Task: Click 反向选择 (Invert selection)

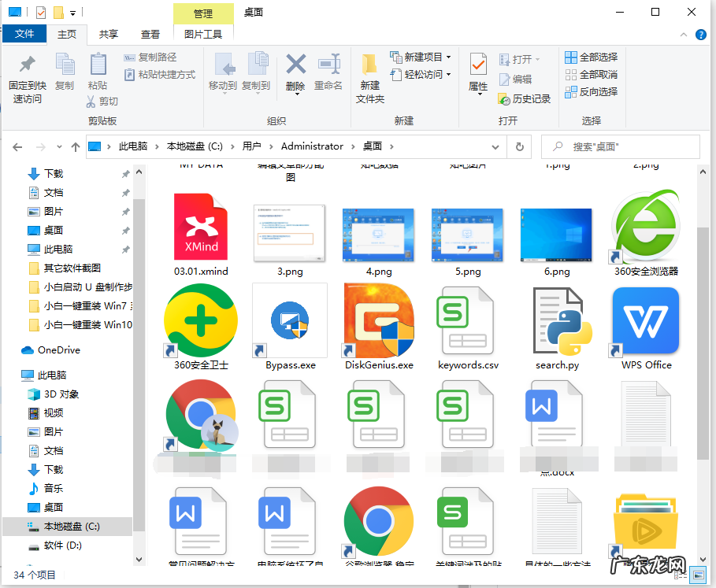Action: point(592,91)
